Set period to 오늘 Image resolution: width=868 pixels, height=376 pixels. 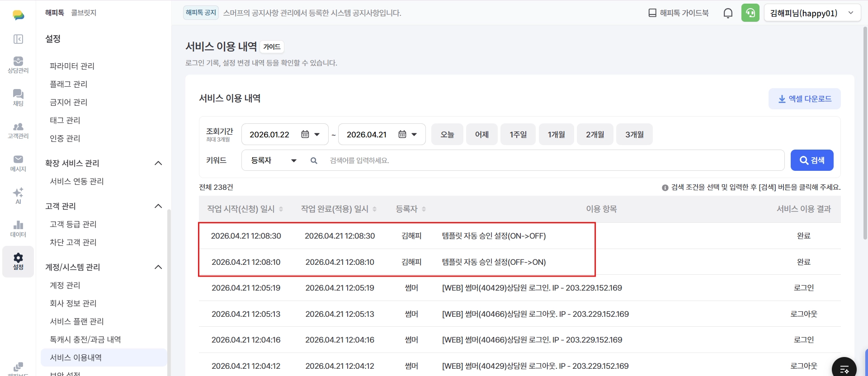coord(447,134)
